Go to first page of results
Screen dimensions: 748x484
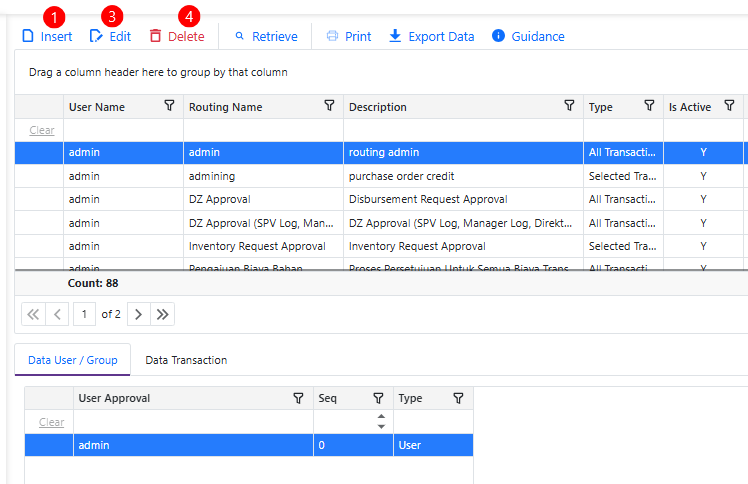(33, 314)
